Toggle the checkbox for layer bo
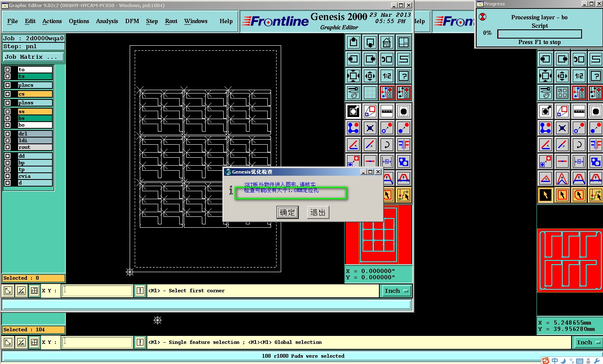 8,125
